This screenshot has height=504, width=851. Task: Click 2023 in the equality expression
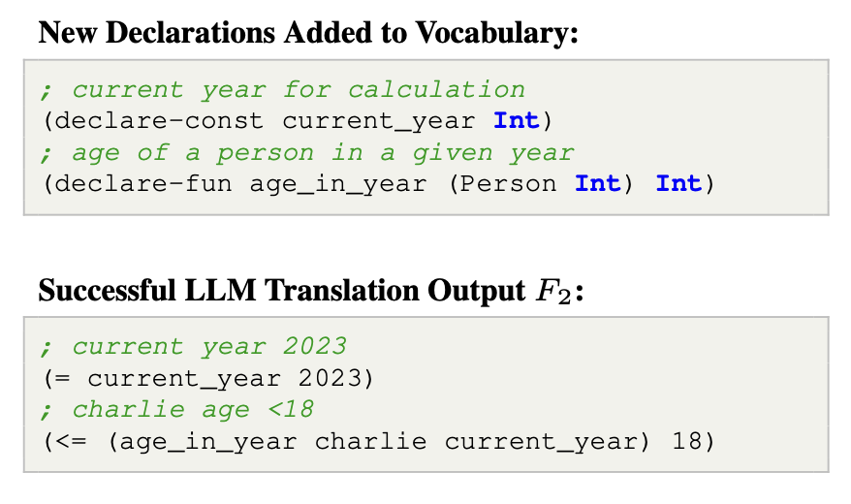point(331,378)
